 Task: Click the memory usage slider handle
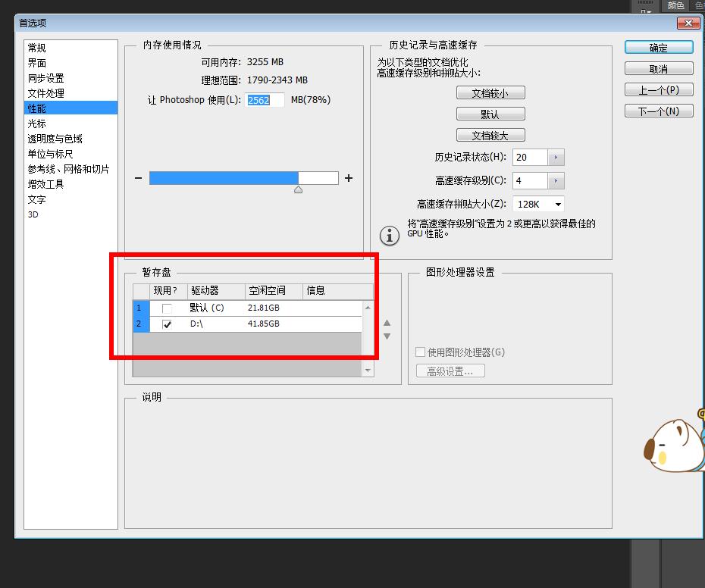pos(298,188)
